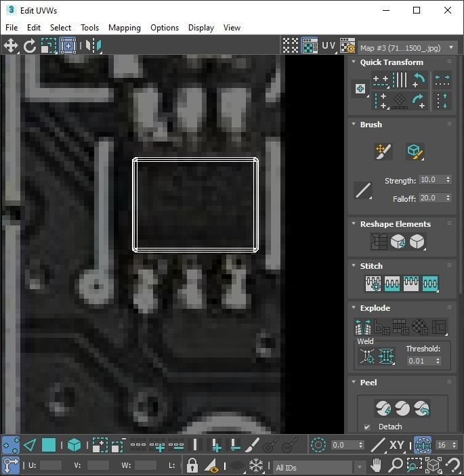This screenshot has height=476, width=464.
Task: Collapse the Quick Transform rollout
Action: click(354, 62)
